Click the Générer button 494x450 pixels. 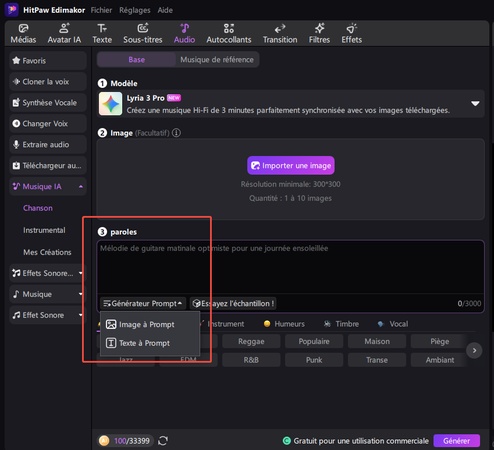tap(456, 441)
